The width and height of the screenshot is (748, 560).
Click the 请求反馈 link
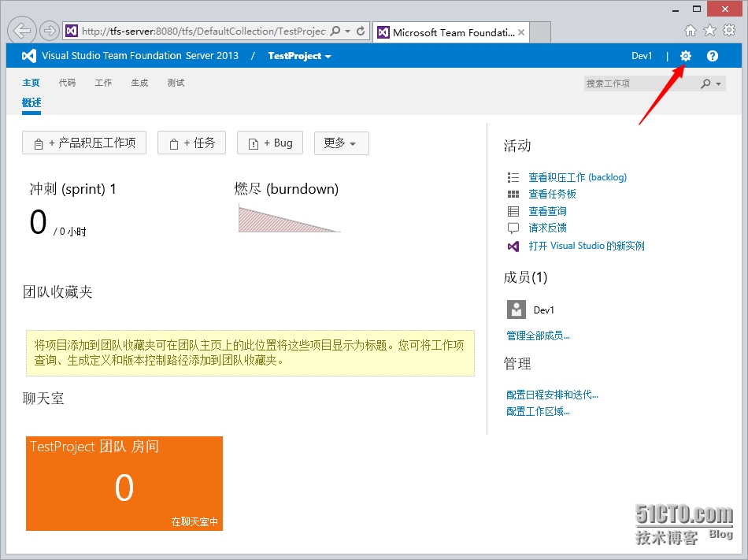tap(548, 228)
